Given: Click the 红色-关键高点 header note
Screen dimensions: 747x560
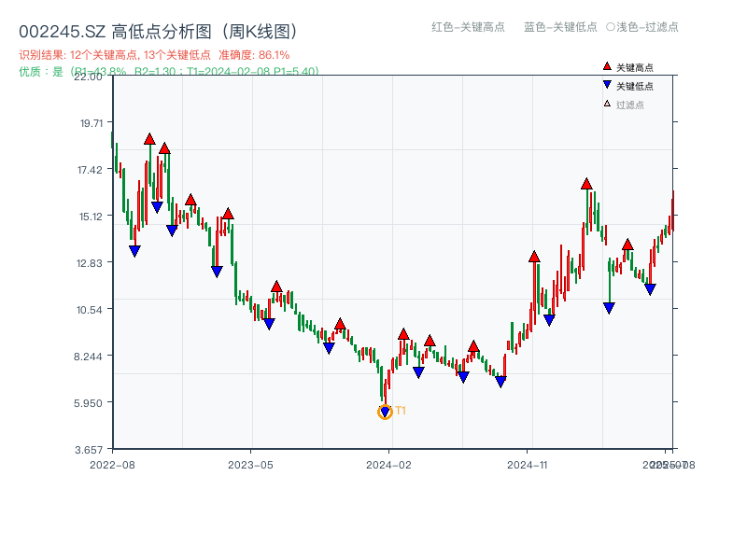Looking at the screenshot, I should pyautogui.click(x=468, y=27).
